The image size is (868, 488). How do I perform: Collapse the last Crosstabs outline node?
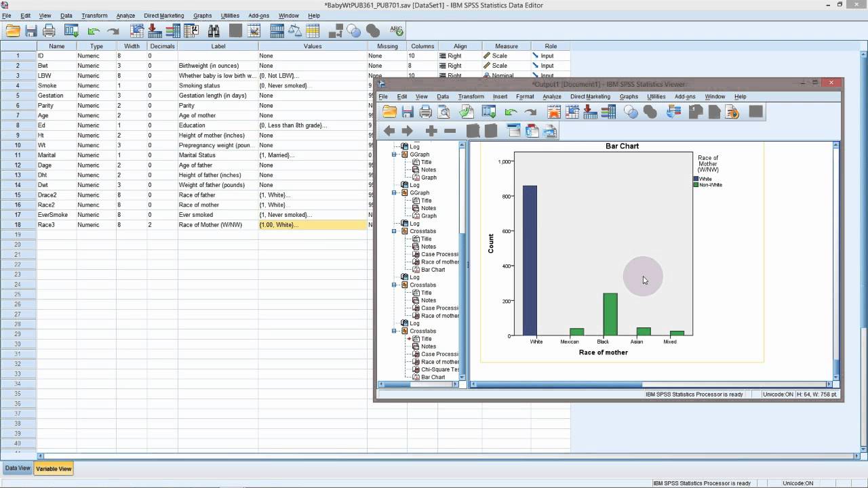pyautogui.click(x=395, y=331)
